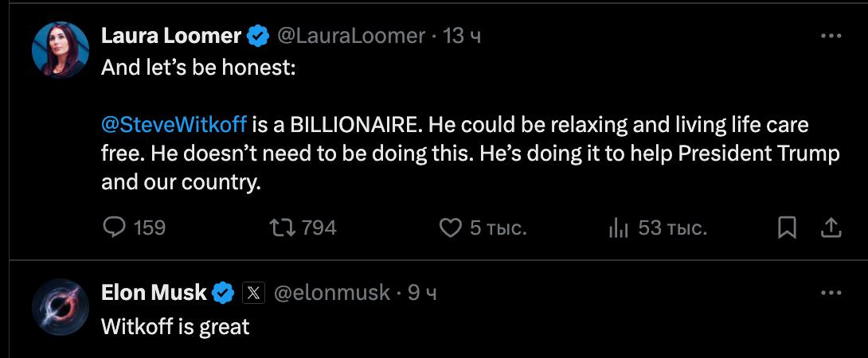
Task: Open more options on Elon Musk's reply
Action: 831,293
